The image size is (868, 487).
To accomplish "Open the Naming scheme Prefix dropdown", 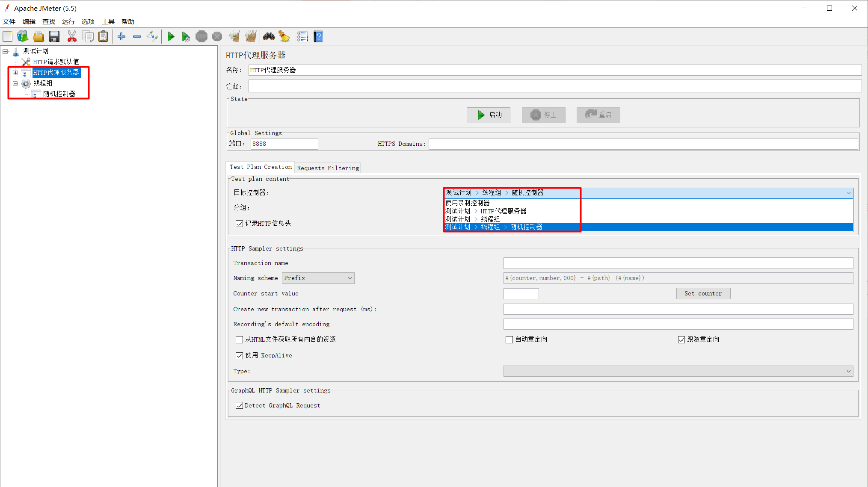I will pos(318,278).
